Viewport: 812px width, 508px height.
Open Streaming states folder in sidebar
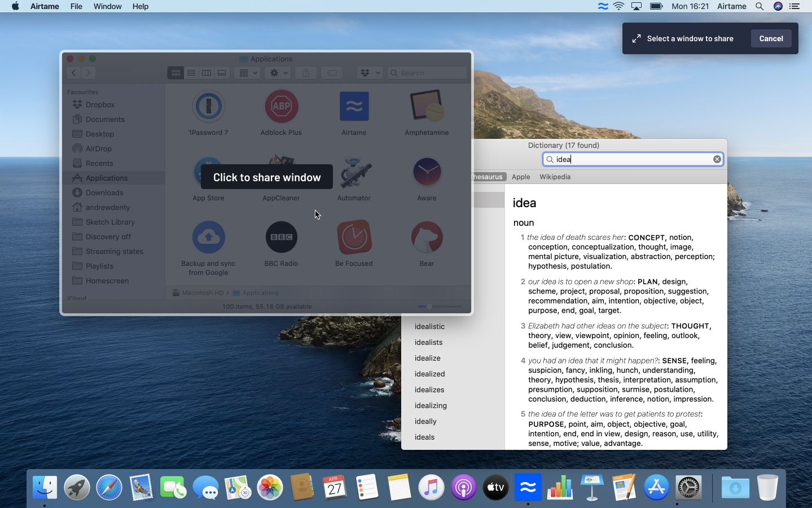point(113,251)
